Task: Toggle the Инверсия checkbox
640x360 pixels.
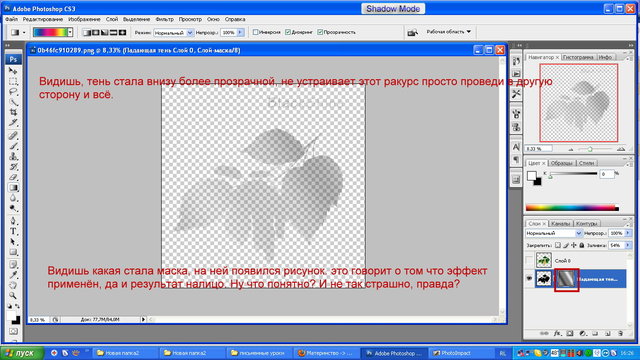Action: pyautogui.click(x=256, y=32)
